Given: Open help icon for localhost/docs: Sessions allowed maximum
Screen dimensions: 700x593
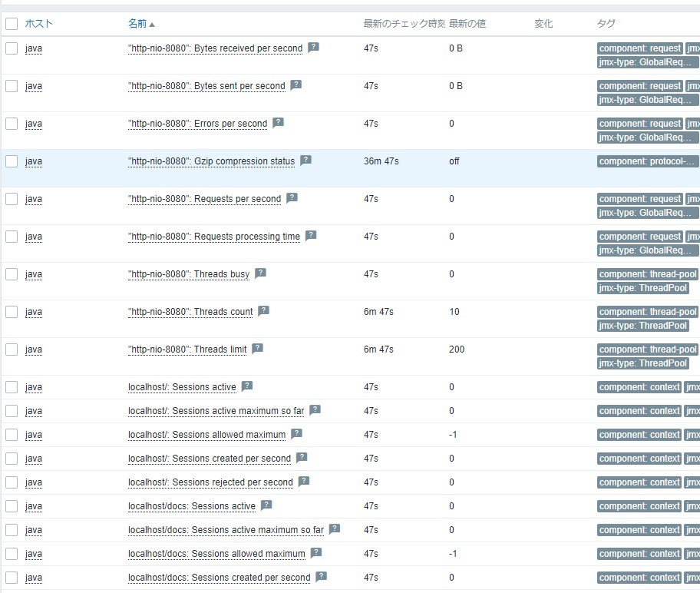Looking at the screenshot, I should click(x=315, y=553).
